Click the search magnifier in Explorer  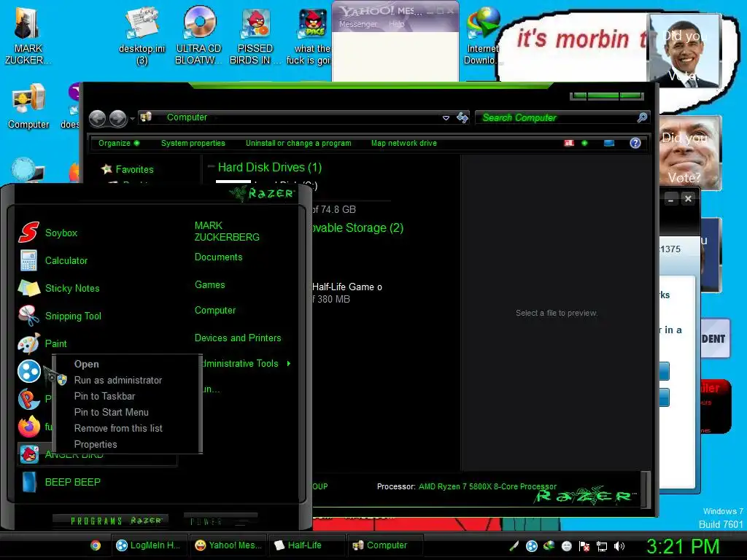click(642, 117)
